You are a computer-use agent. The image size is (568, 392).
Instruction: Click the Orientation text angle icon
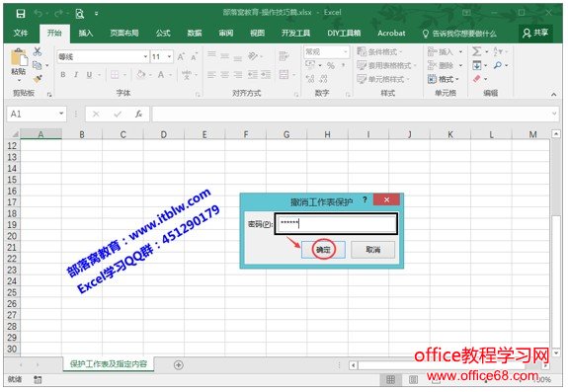pyautogui.click(x=253, y=55)
